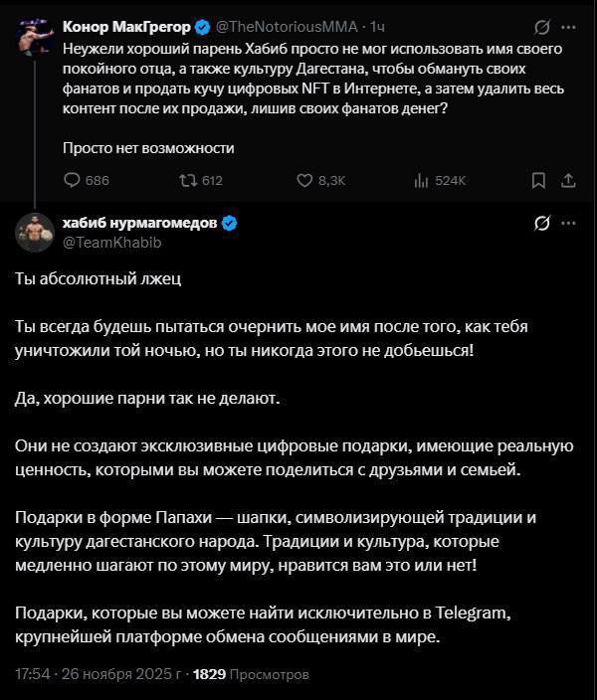Image resolution: width=597 pixels, height=700 pixels.
Task: Open the 17:54 · 26 ноября 2025 timestamp
Action: click(x=99, y=674)
